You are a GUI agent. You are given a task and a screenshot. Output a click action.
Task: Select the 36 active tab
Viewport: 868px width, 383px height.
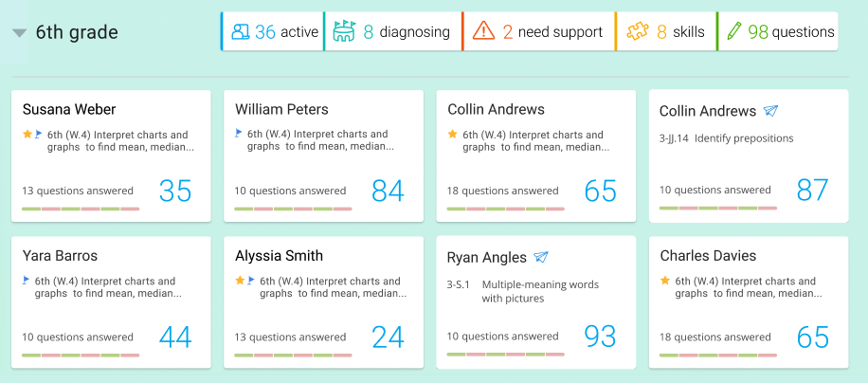[272, 31]
